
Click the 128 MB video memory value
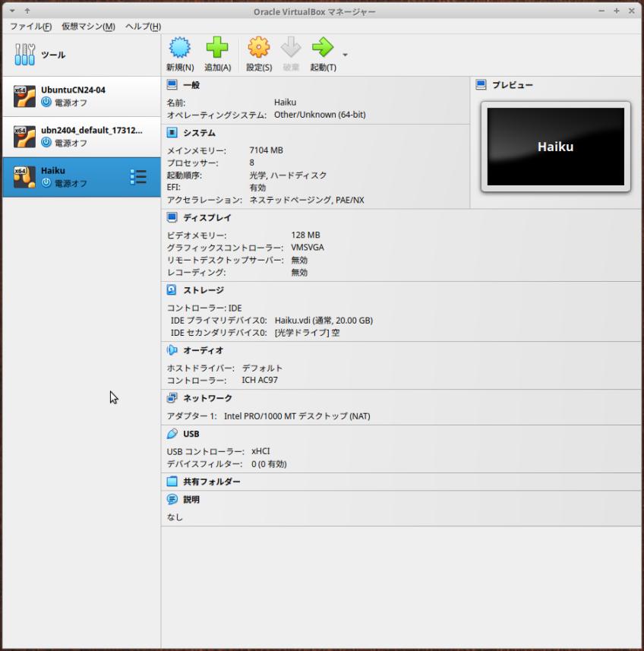[305, 235]
